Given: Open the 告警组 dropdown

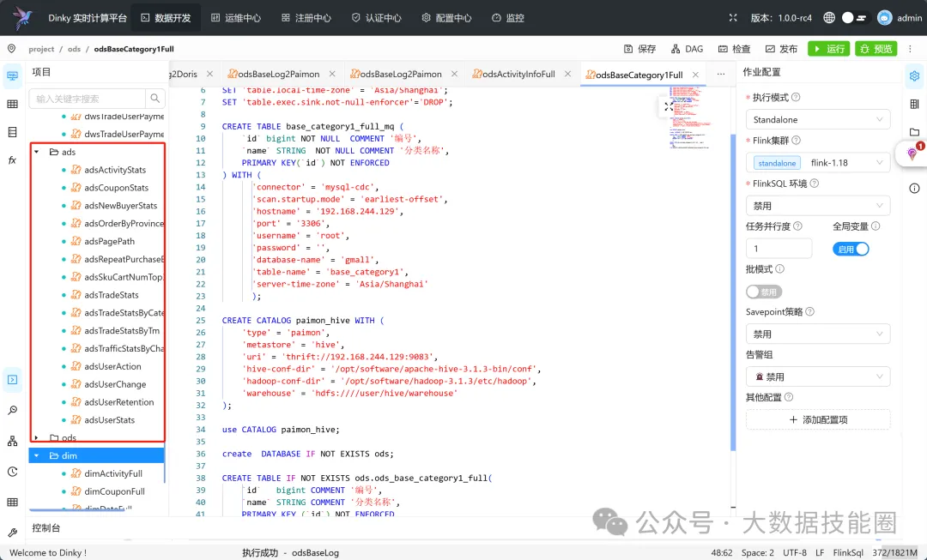Looking at the screenshot, I should click(818, 376).
